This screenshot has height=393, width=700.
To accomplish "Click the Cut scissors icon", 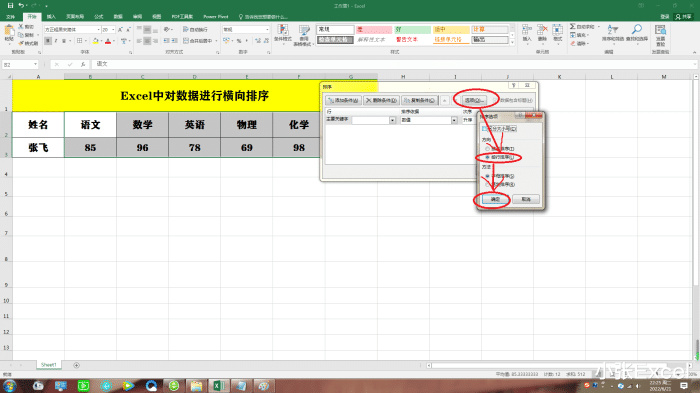I will (x=21, y=27).
